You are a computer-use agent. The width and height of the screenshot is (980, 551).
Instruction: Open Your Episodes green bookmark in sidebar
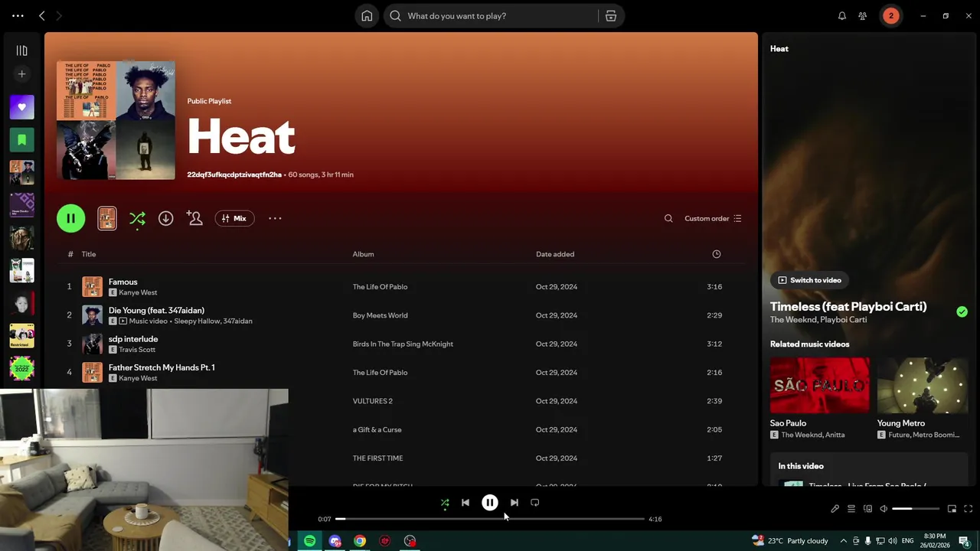[x=21, y=140]
